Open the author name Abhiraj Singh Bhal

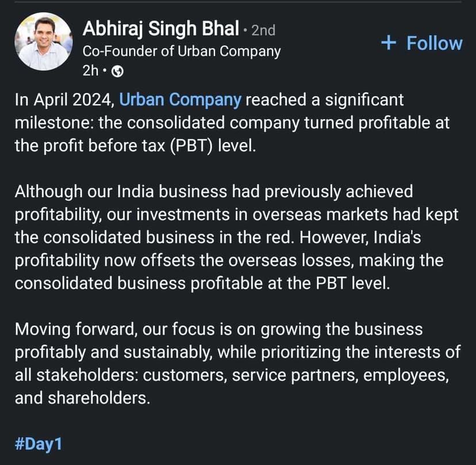(x=160, y=29)
